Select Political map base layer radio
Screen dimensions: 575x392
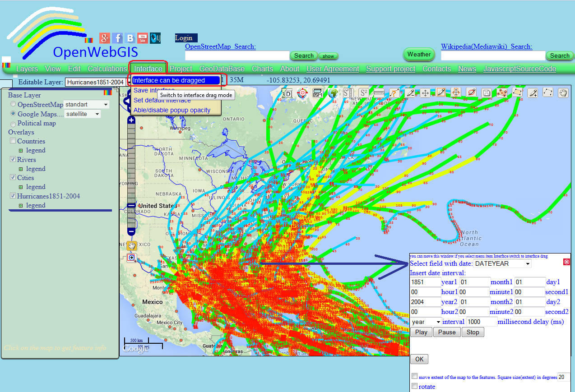pos(14,124)
